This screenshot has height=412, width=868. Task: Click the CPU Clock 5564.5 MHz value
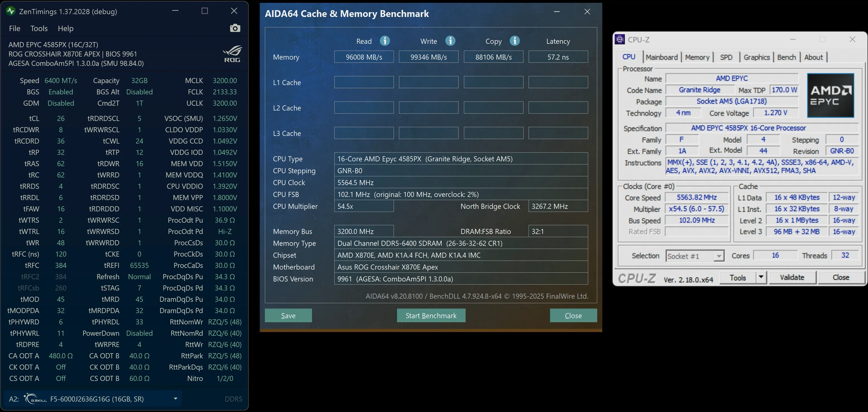[461, 182]
